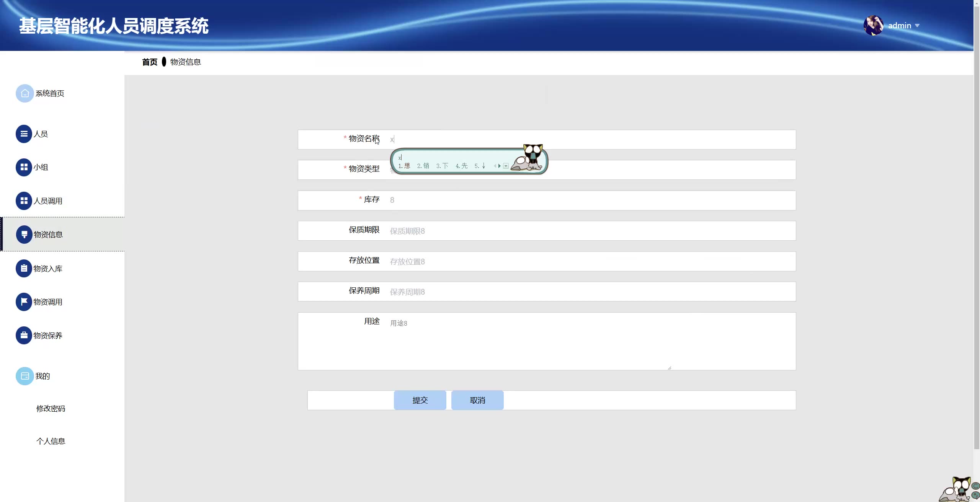Focus the 保质期限 input field
Screen dimensions: 980x502
coord(590,231)
